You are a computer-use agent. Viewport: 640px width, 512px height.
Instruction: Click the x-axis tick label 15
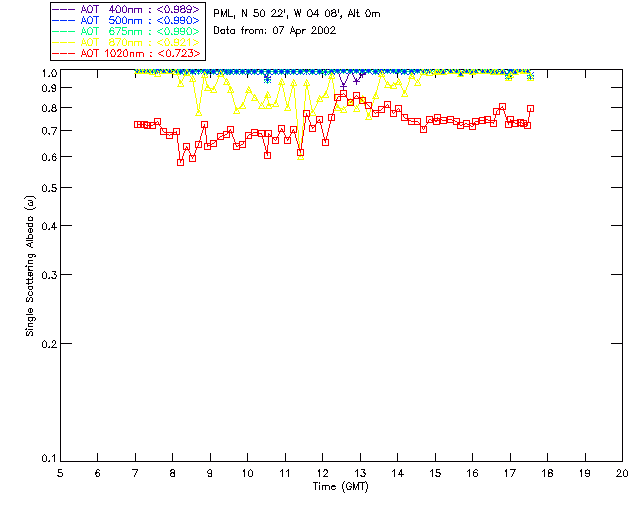(435, 473)
